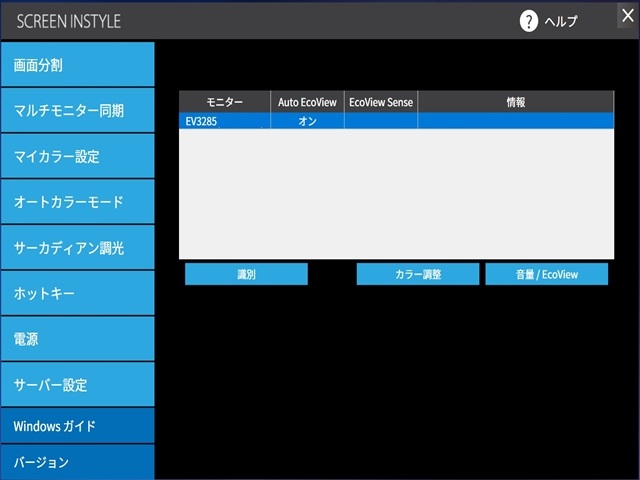The height and width of the screenshot is (480, 640).
Task: Open the ヘルプ question mark icon
Action: coord(529,21)
